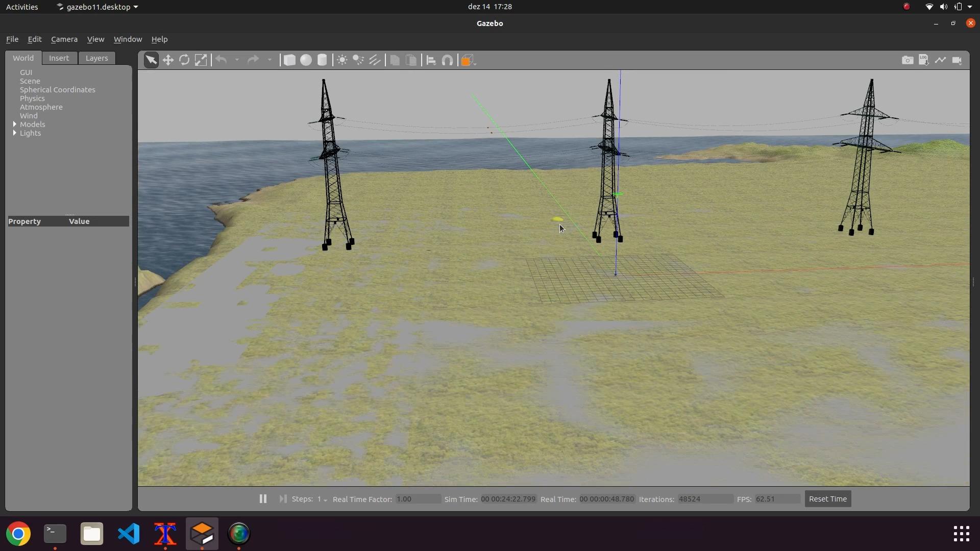Open the Window menu

pyautogui.click(x=128, y=39)
